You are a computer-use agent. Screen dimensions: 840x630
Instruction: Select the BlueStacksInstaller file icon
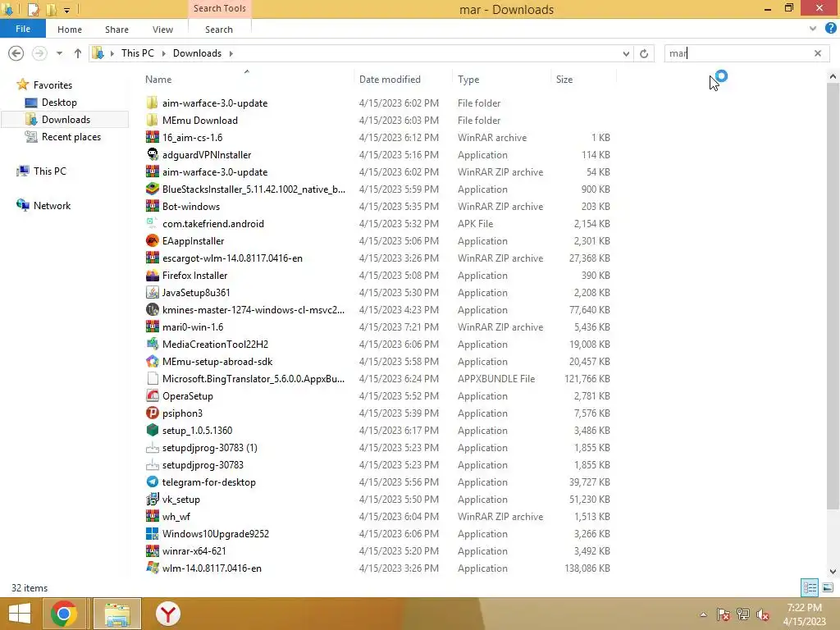pos(152,189)
